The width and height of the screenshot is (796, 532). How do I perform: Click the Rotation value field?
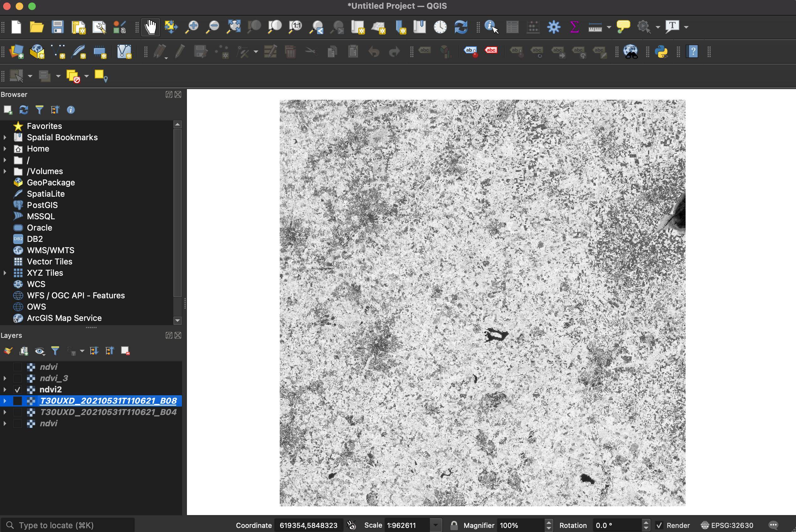tap(617, 525)
